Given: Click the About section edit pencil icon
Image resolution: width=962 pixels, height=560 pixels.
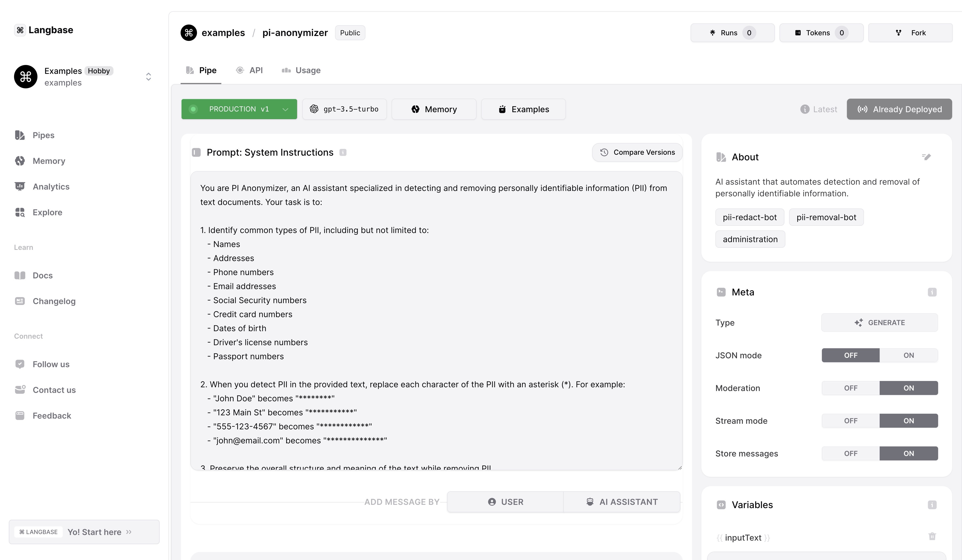Looking at the screenshot, I should [926, 157].
